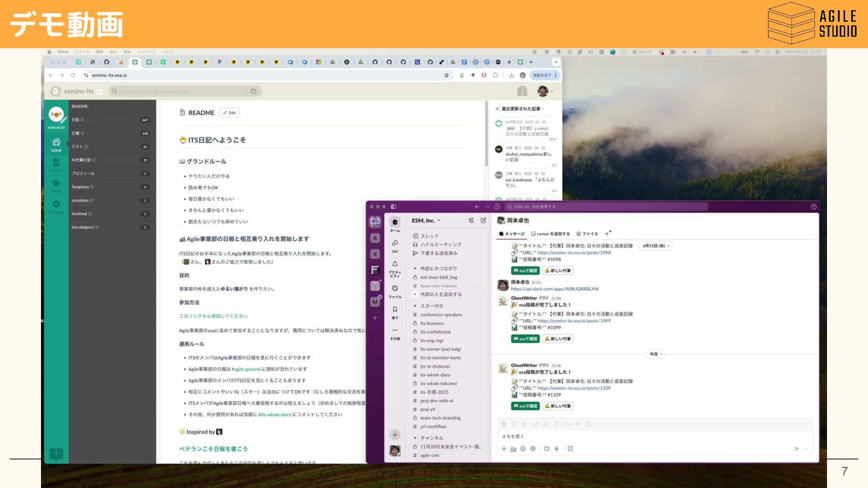Click the HOME icon in esa sidebar
868x488 pixels.
pyautogui.click(x=56, y=145)
